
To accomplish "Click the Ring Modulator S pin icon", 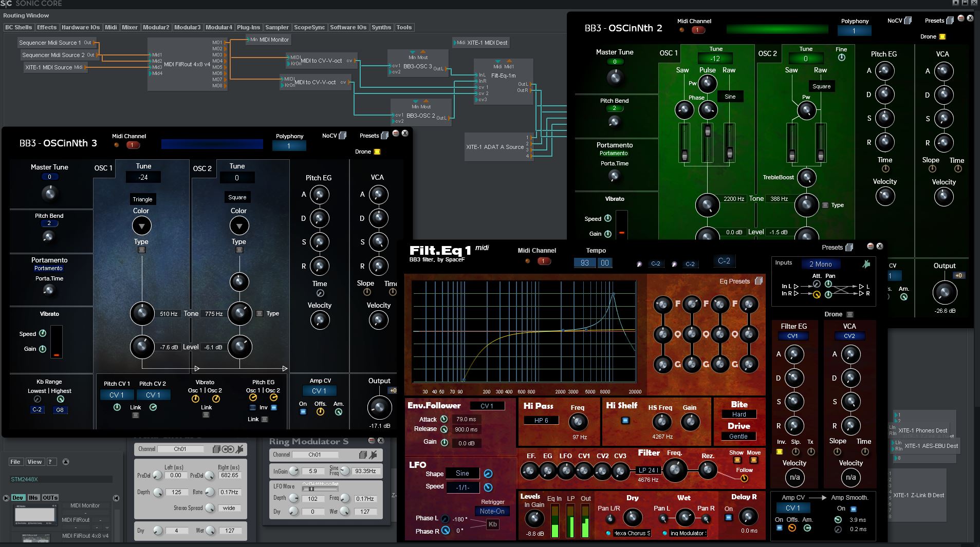I will click(x=373, y=455).
